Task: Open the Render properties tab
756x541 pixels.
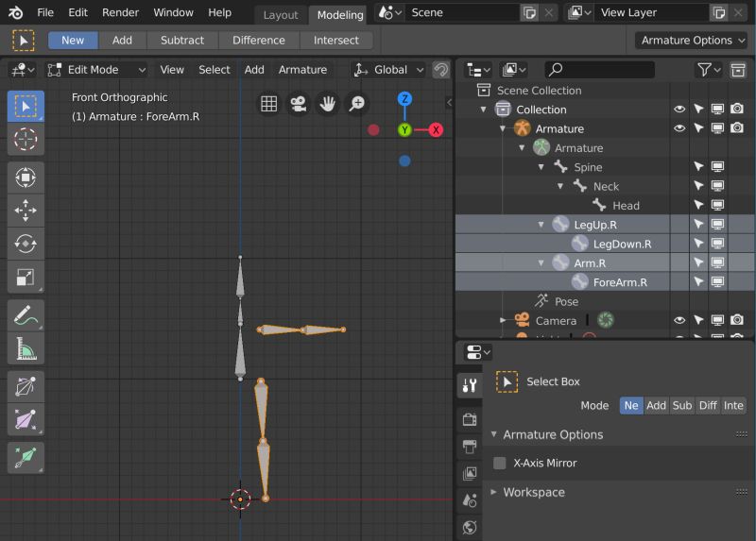Action: tap(469, 419)
